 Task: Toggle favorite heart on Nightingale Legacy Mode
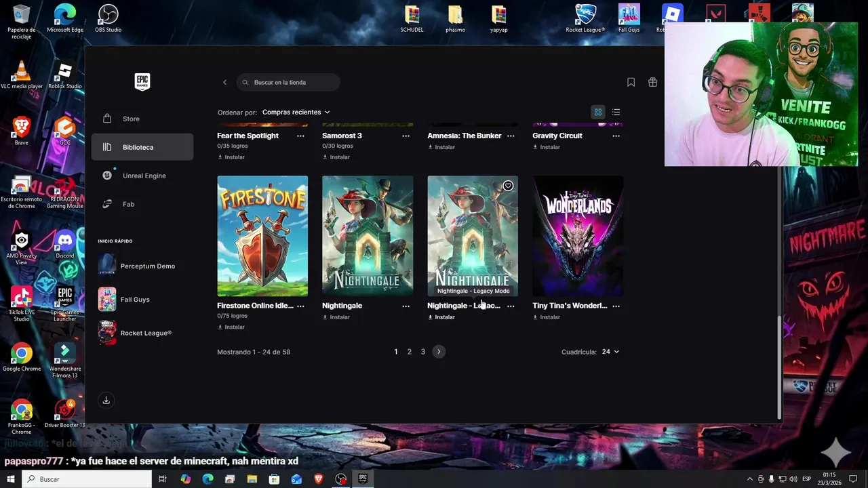tap(508, 186)
